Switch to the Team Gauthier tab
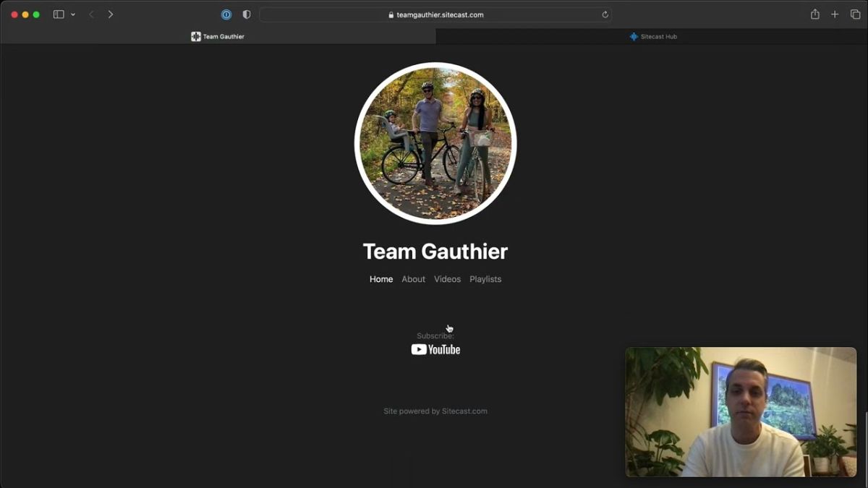 218,36
